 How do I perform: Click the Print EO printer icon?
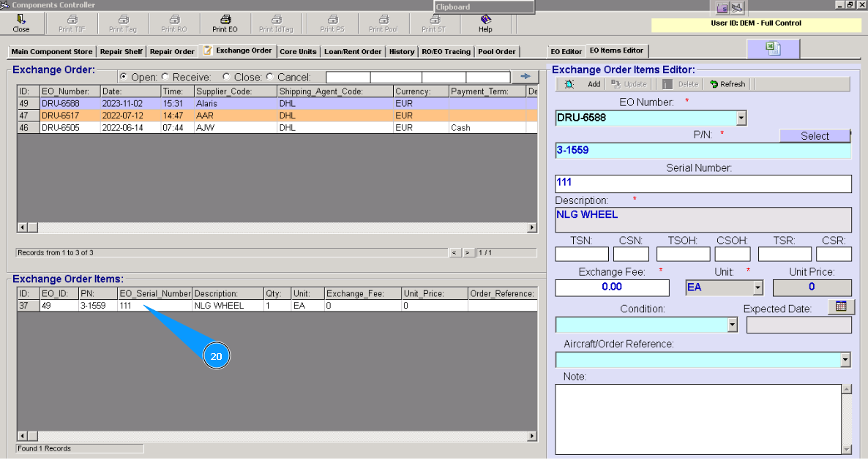click(225, 20)
